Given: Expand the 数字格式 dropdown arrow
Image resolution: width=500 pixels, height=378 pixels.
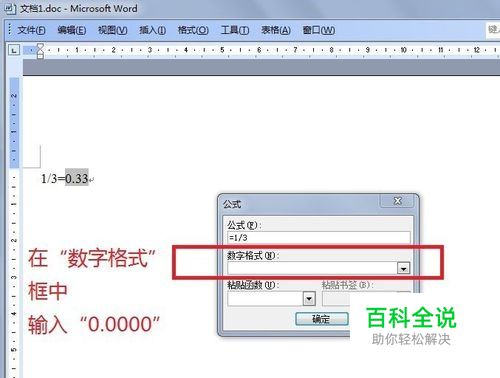Looking at the screenshot, I should [403, 268].
